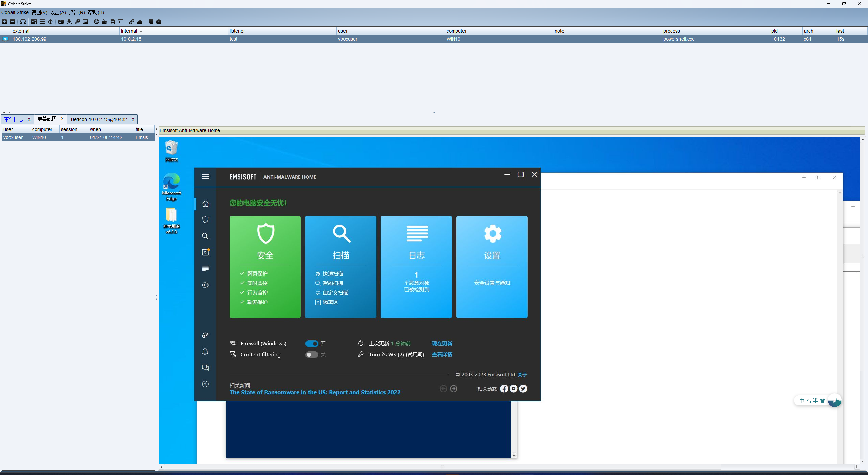This screenshot has height=475, width=868.
Task: Click the targets crosshair toolbar icon
Action: tap(51, 22)
